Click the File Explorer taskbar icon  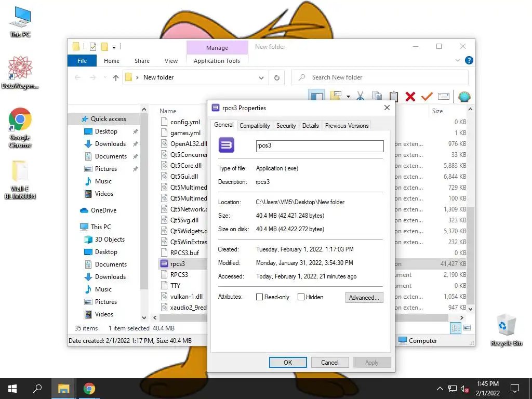coord(63,389)
